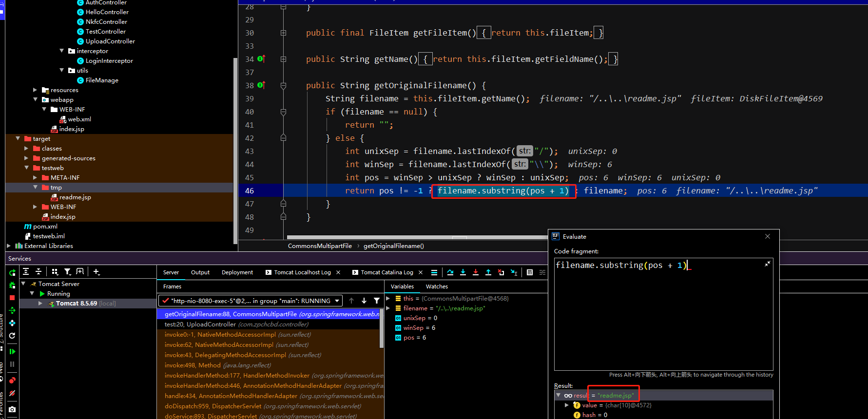
Task: Mute breakpoints with the slashed red circle
Action: pos(12,393)
